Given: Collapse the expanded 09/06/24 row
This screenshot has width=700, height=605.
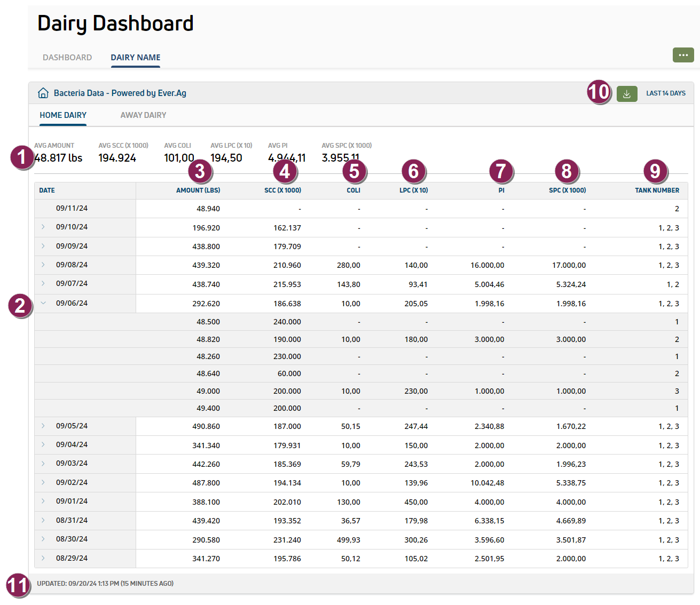Looking at the screenshot, I should 43,303.
